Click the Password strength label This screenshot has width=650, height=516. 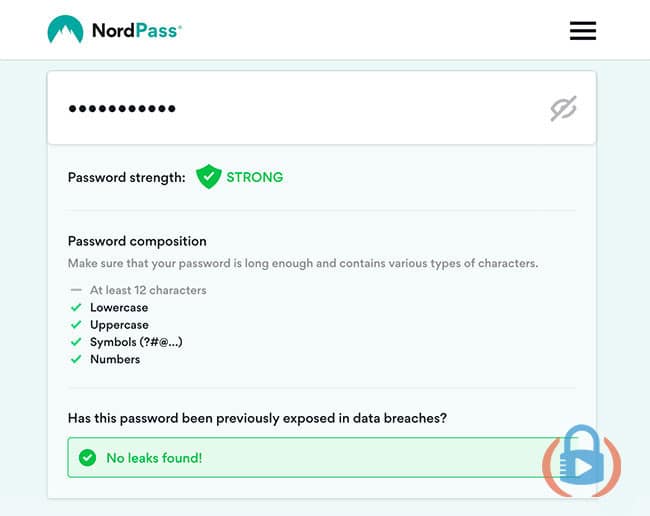pyautogui.click(x=126, y=177)
